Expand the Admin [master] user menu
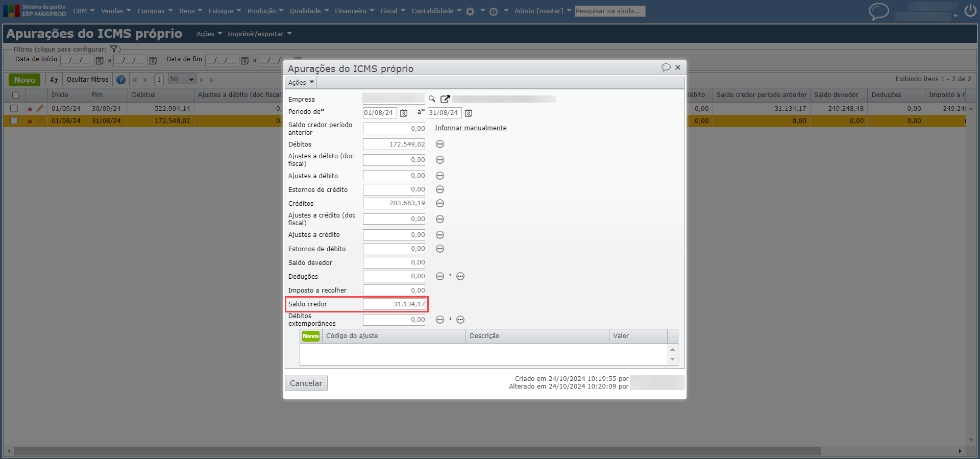 (x=543, y=11)
